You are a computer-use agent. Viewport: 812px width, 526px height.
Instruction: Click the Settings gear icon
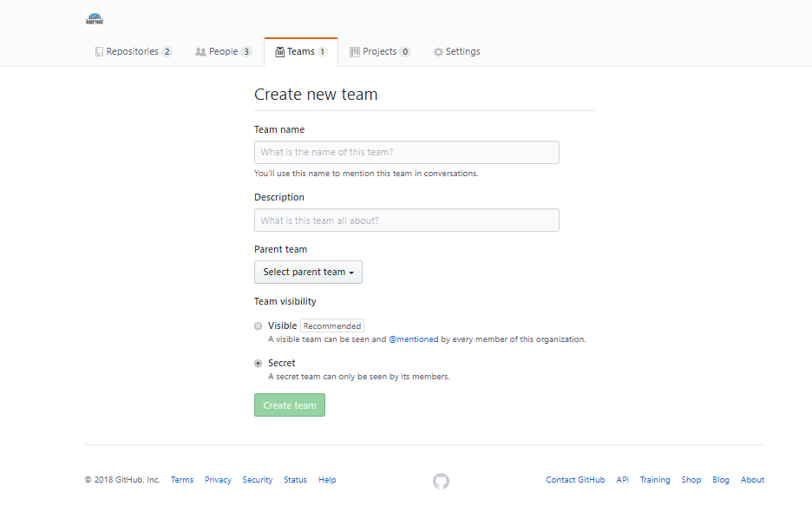coord(438,52)
